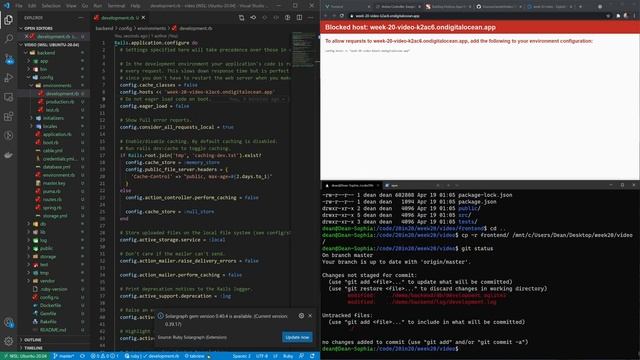Dismiss the Solargraph notification with the X
Image resolution: width=640 pixels, height=360 pixels.
[x=310, y=316]
